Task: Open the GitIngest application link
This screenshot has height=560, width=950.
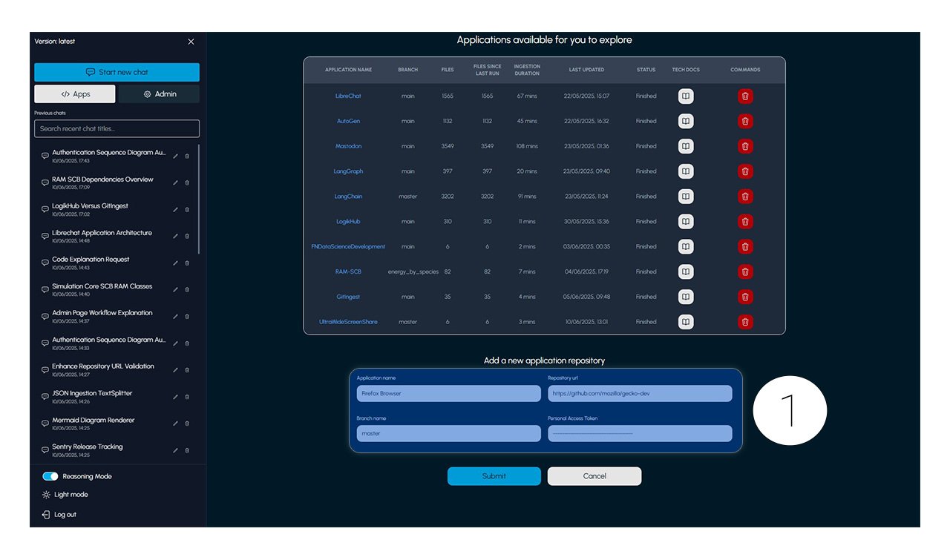Action: pos(348,297)
